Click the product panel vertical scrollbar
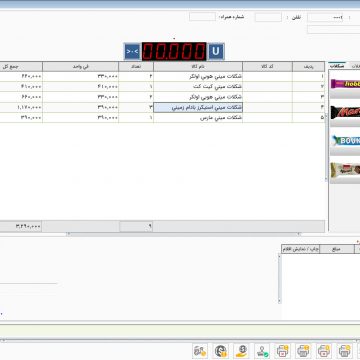The height and width of the screenshot is (360, 360). [x=326, y=122]
